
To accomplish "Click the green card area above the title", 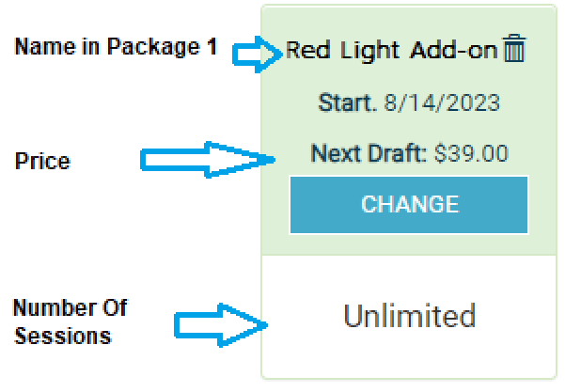I will [409, 20].
